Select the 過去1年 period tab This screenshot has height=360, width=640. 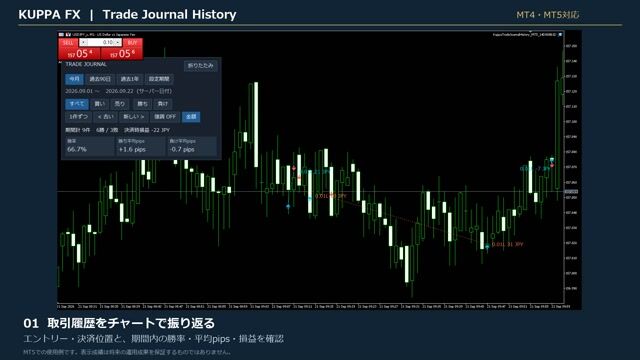pyautogui.click(x=129, y=79)
